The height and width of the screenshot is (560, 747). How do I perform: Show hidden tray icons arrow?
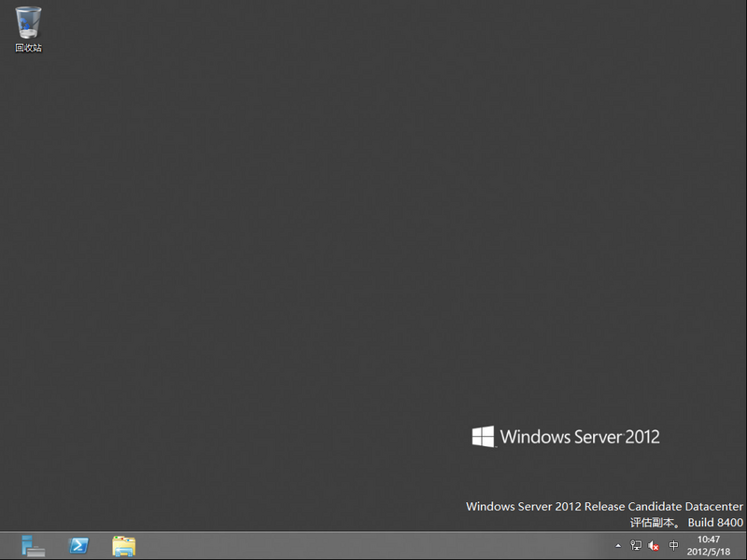[618, 546]
